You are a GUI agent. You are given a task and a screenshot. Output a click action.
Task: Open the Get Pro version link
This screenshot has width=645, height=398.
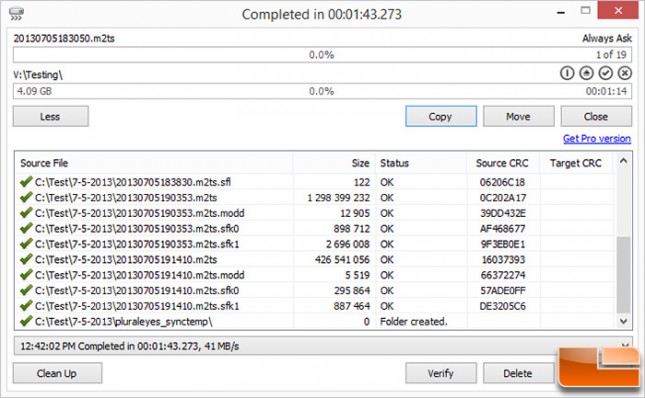(x=597, y=139)
